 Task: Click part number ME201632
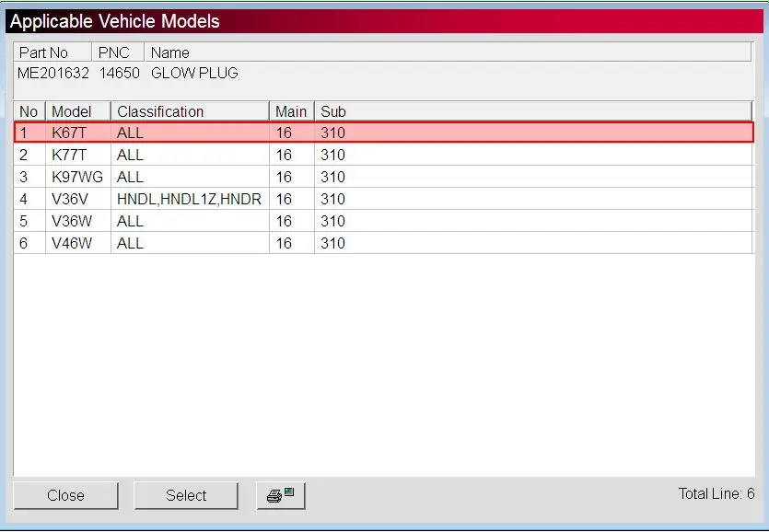coord(53,73)
